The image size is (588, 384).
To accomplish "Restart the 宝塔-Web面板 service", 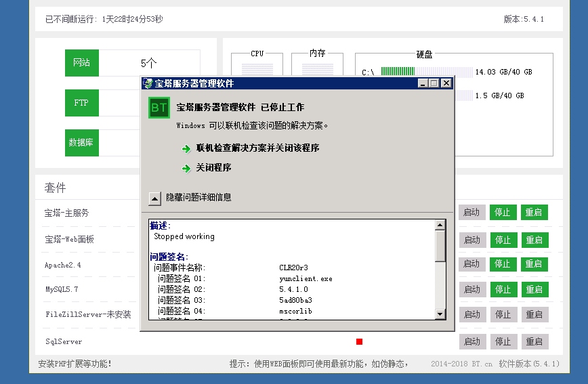I will [x=534, y=240].
